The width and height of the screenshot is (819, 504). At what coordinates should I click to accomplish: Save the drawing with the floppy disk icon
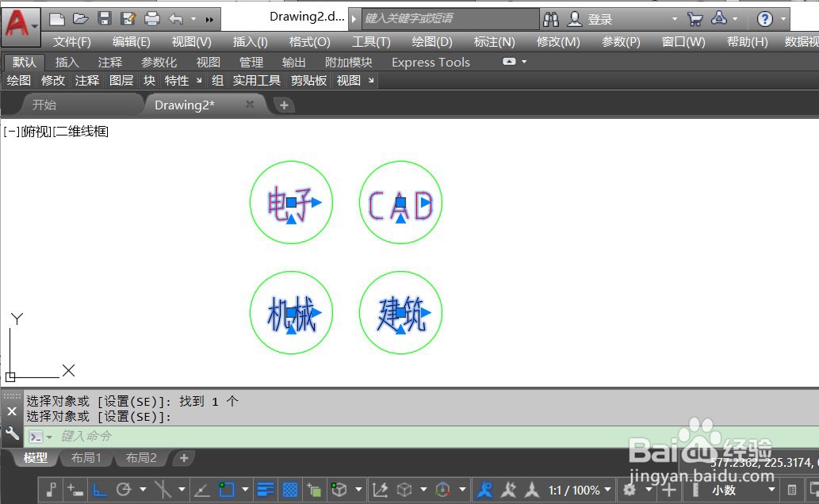click(105, 19)
